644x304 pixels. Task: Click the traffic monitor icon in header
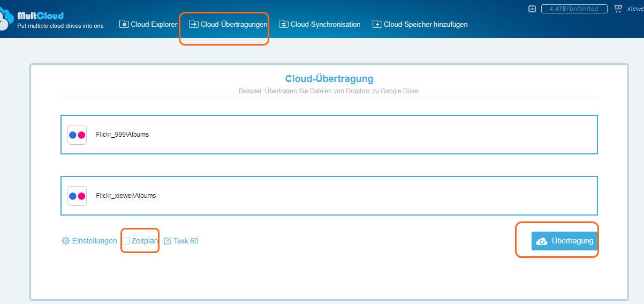point(532,9)
